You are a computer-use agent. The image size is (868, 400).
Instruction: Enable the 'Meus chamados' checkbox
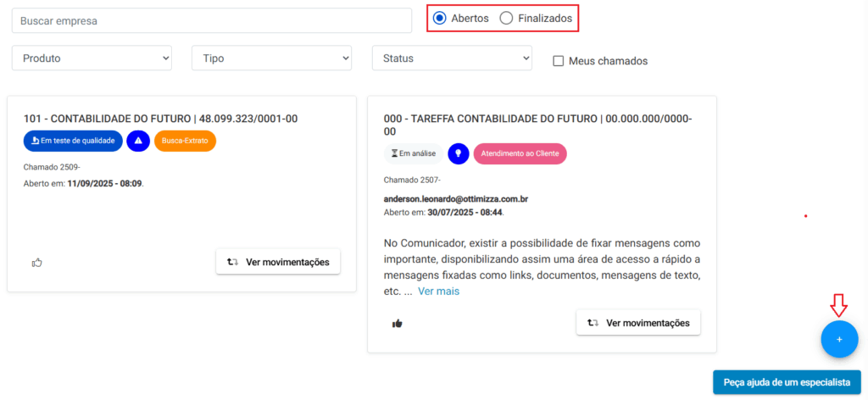[x=559, y=61]
